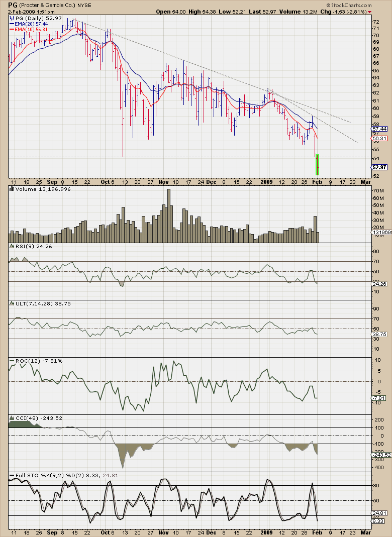Image resolution: width=392 pixels, height=537 pixels.
Task: Click the red down arrow after Chg
Action: pos(369,12)
